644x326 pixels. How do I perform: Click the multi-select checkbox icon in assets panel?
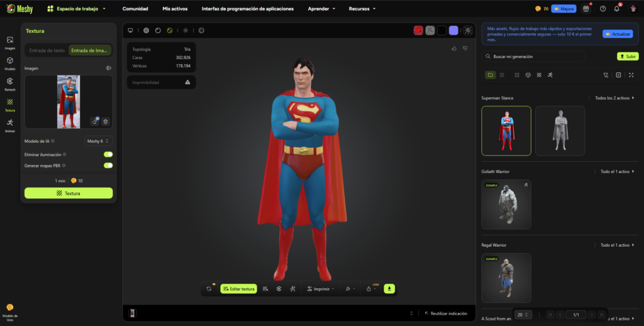(619, 75)
